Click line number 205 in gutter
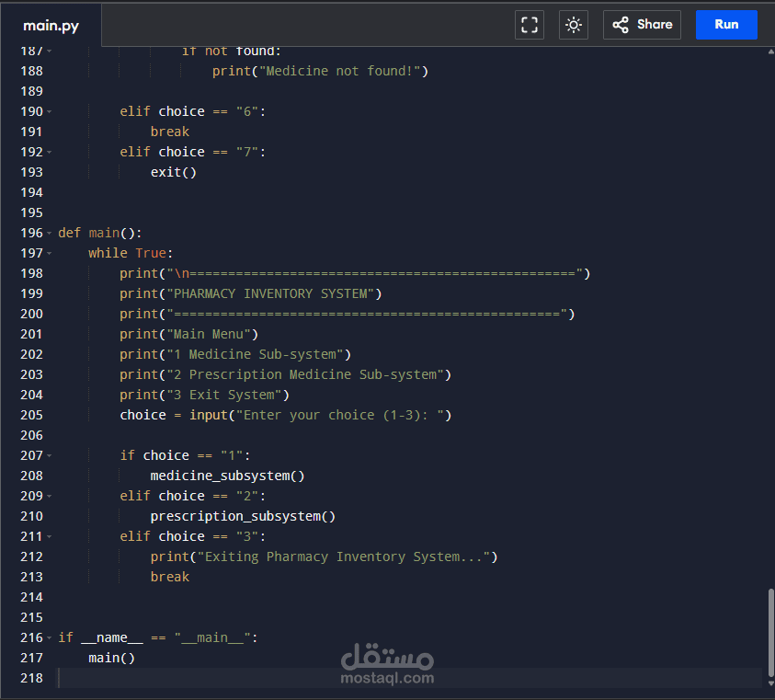 tap(31, 415)
